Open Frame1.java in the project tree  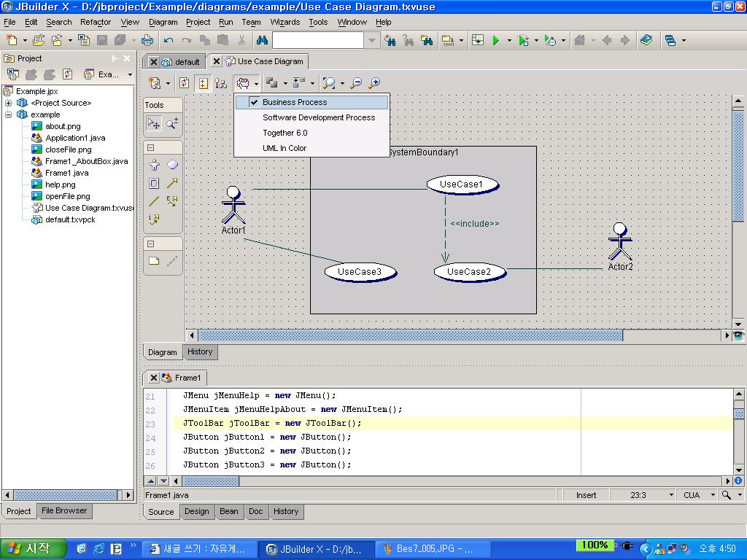pyautogui.click(x=66, y=173)
